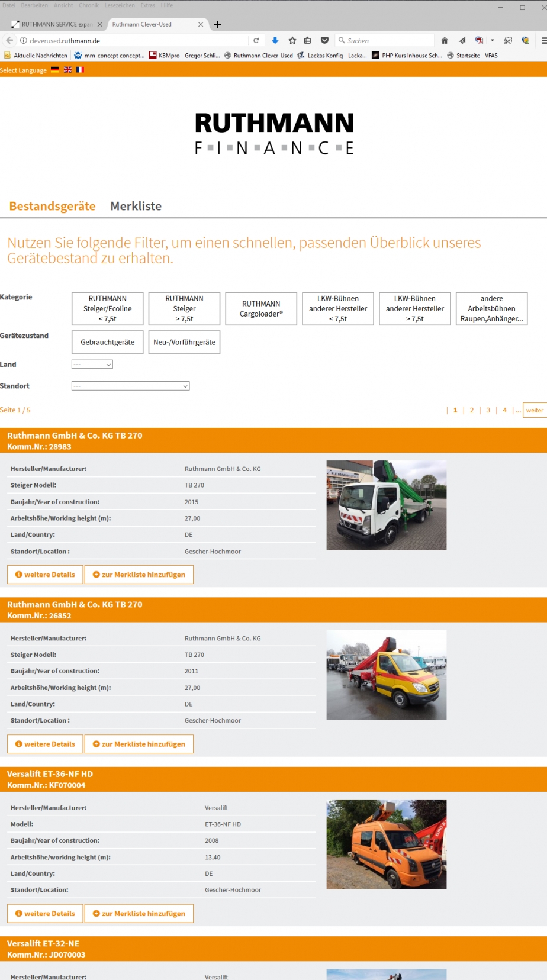Viewport: 547px width, 980px height.
Task: Open the Hilfe menu
Action: 167,5
